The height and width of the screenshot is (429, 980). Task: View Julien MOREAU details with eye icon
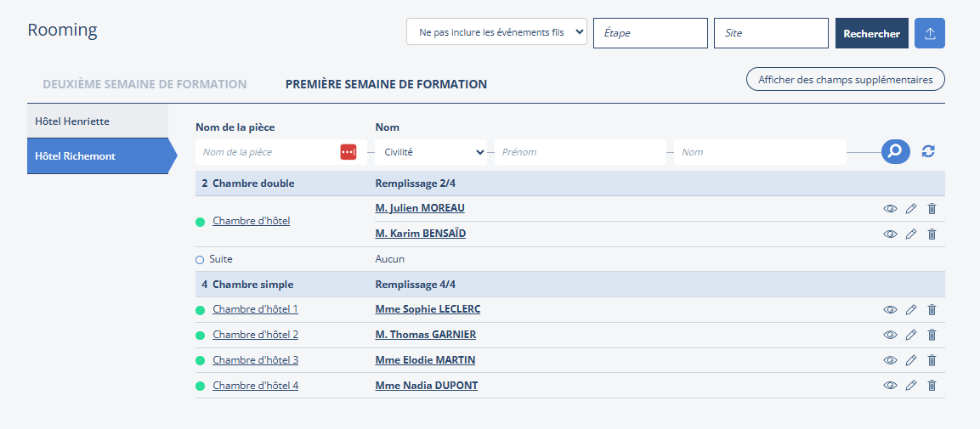pos(890,209)
